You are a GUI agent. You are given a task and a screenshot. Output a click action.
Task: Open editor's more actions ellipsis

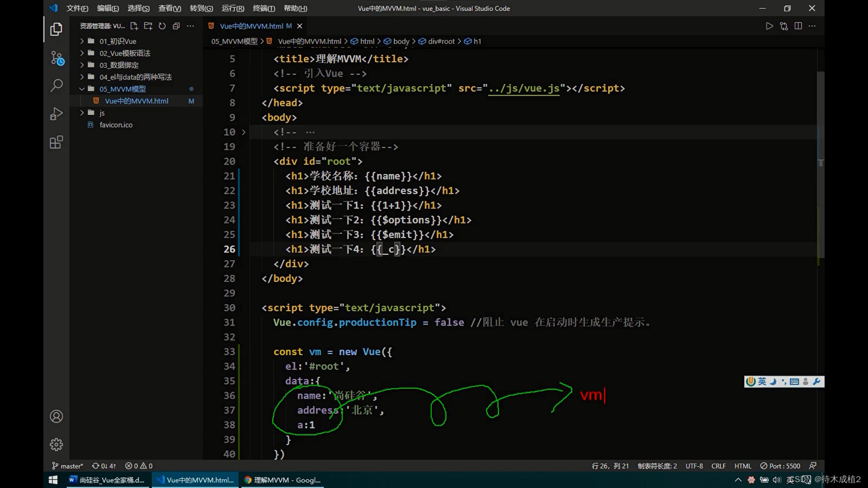pyautogui.click(x=812, y=26)
